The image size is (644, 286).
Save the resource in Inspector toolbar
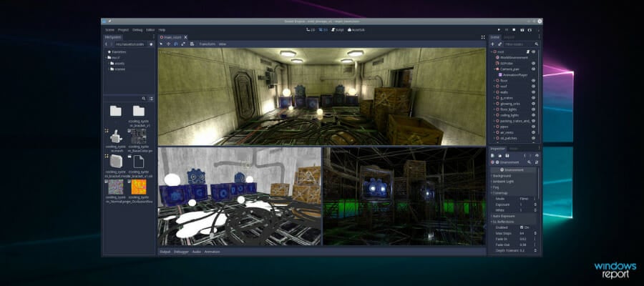[x=507, y=156]
